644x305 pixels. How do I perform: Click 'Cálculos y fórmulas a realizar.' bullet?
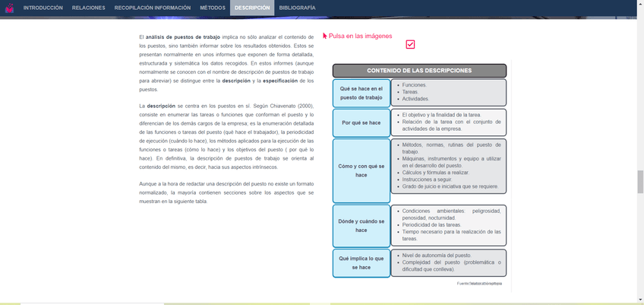point(435,173)
